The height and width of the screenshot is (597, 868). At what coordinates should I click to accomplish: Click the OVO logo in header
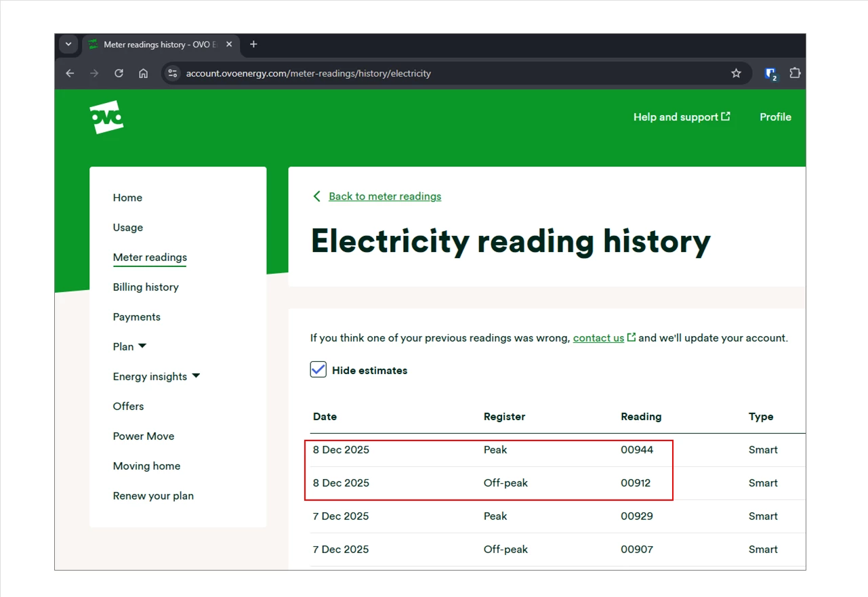[x=106, y=117]
